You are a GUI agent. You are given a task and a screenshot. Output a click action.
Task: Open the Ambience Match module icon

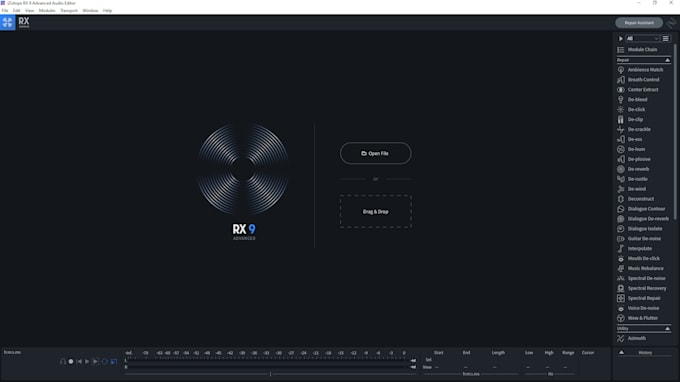point(621,70)
